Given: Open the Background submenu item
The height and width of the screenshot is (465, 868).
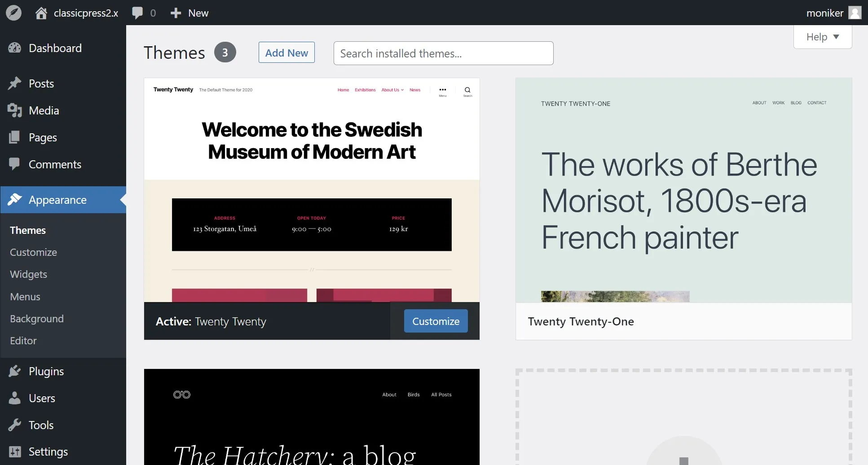Looking at the screenshot, I should 37,319.
